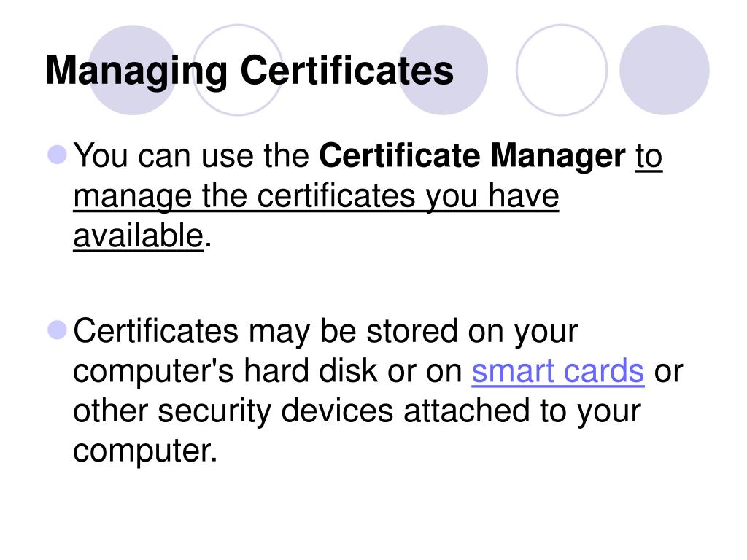This screenshot has width=747, height=560.
Task: Click the first bullet point marker
Action: 57,155
